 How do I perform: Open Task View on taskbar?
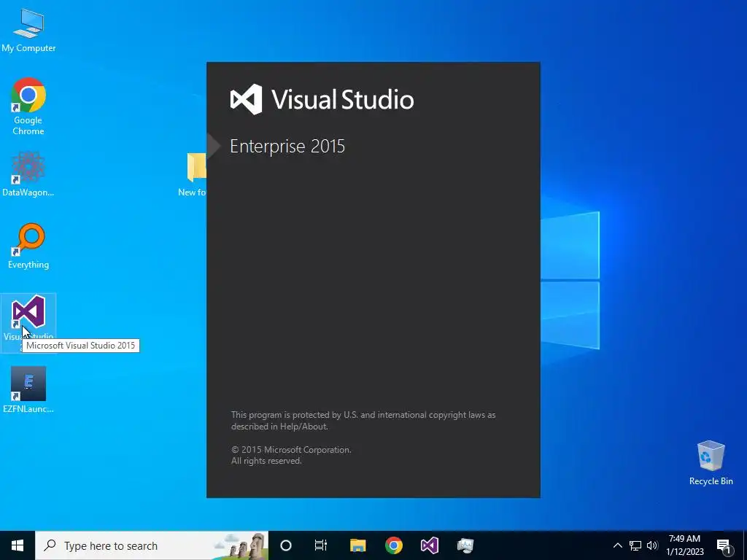click(x=321, y=545)
